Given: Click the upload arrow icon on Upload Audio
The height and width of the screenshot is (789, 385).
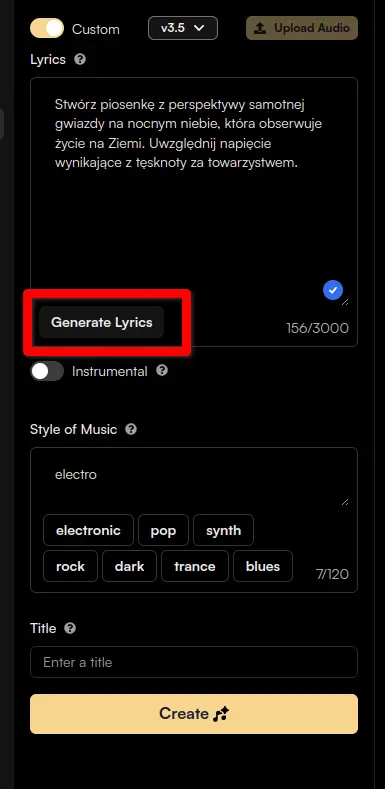Looking at the screenshot, I should (x=260, y=28).
